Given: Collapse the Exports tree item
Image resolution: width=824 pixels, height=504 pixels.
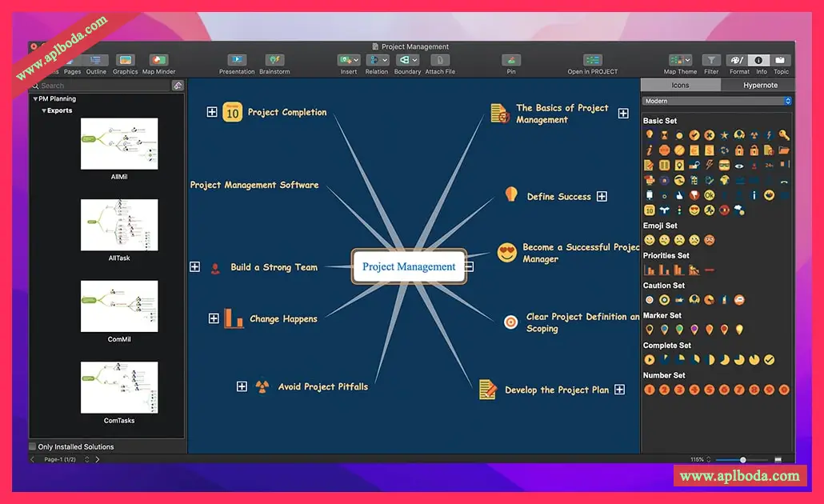Looking at the screenshot, I should [x=44, y=111].
